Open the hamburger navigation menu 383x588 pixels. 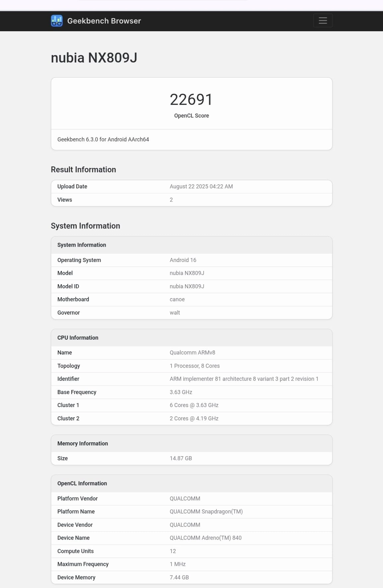(322, 20)
